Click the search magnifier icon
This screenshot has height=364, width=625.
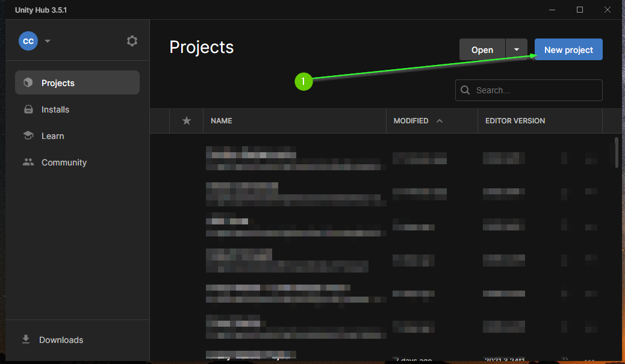click(x=465, y=90)
